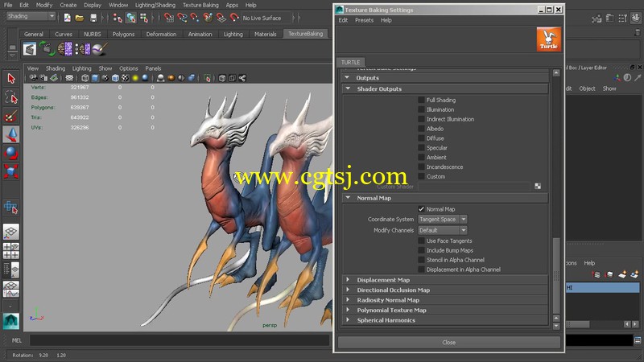The width and height of the screenshot is (644, 362).
Task: Toggle the yellow light sphere viewport icon
Action: pos(135,78)
